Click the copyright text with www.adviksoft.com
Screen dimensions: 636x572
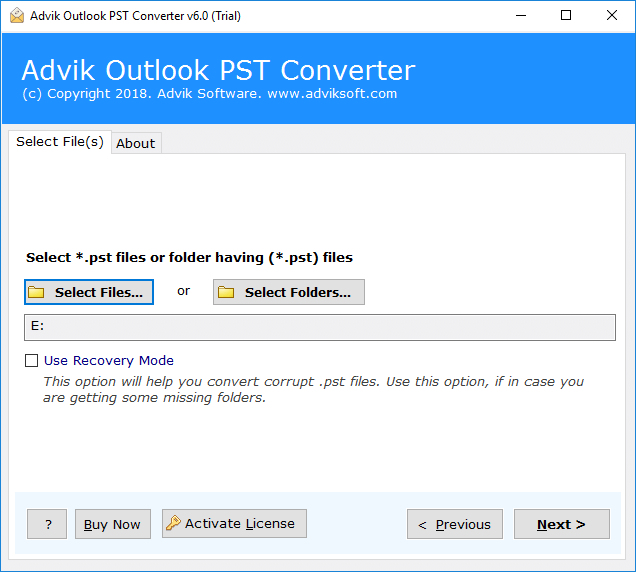point(210,94)
